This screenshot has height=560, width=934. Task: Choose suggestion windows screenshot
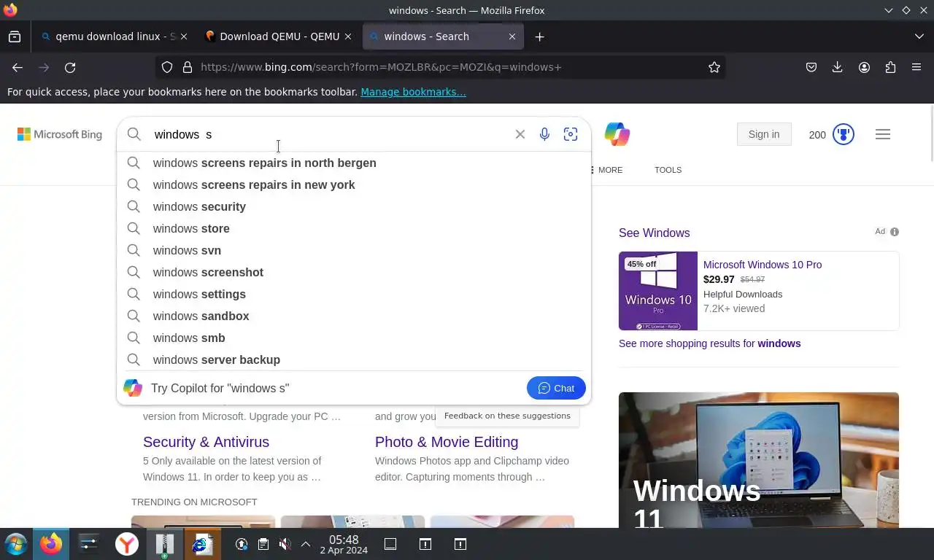[x=354, y=272]
